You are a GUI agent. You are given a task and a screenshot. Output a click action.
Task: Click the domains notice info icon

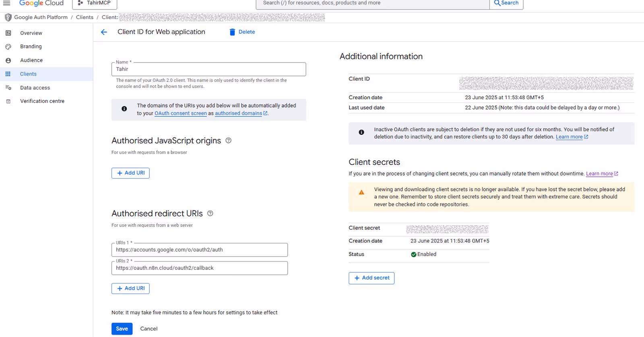(124, 109)
